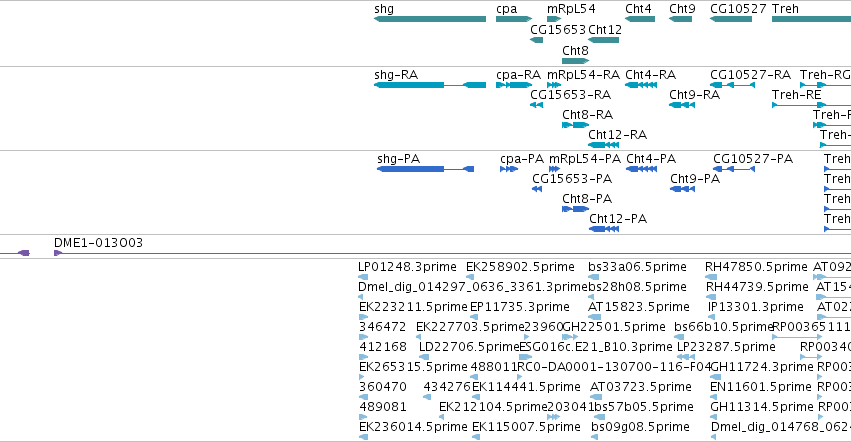Open the mRpL54-RA transcript label
851x442 pixels.
(x=583, y=75)
